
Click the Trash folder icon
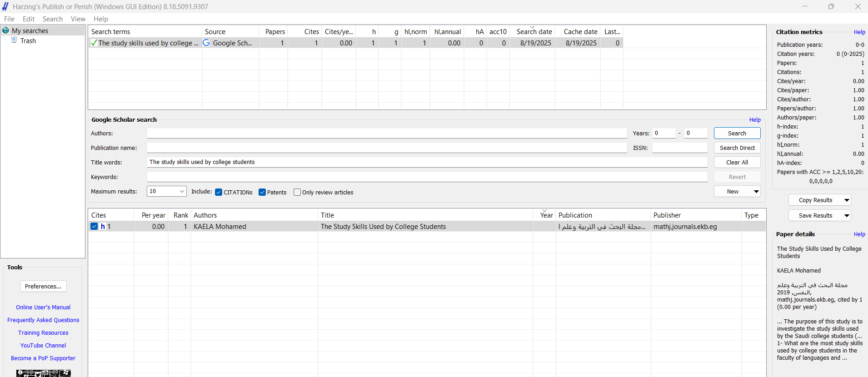[14, 40]
